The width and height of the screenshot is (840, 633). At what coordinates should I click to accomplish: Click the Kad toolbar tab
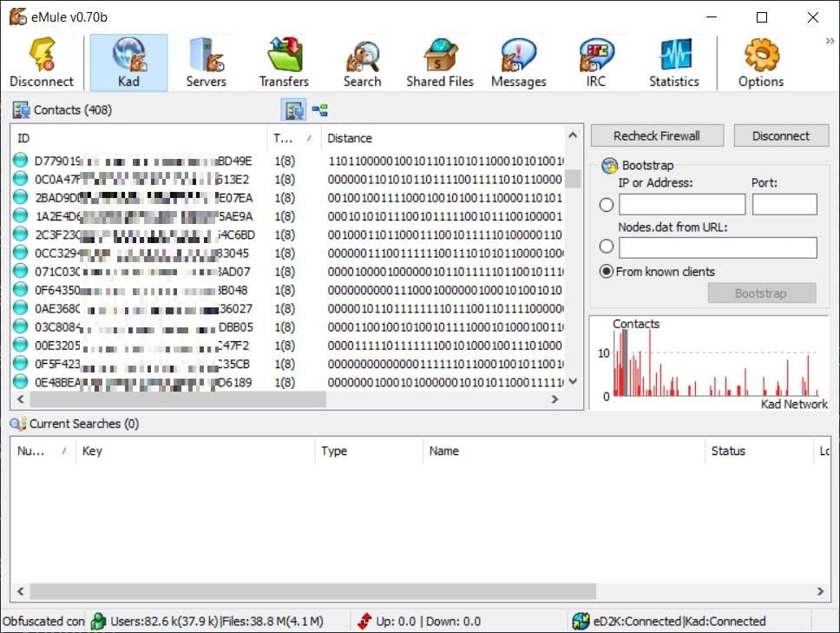tap(128, 62)
